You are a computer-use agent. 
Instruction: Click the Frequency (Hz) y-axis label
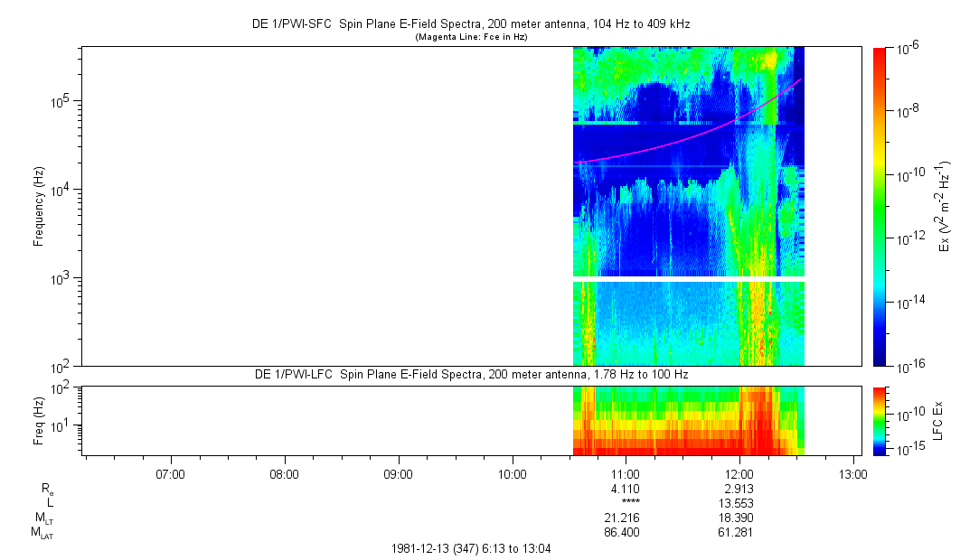coord(39,206)
